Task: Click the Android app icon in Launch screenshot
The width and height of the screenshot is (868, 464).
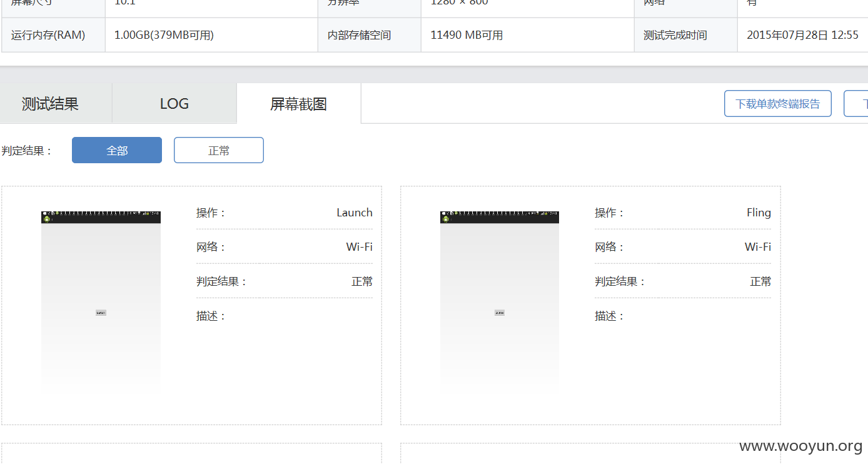Action: (x=46, y=219)
